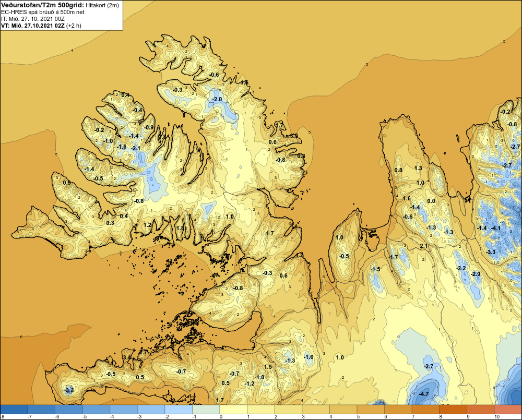Image resolution: width=522 pixels, height=420 pixels.
Task: Pick the legend color between -1 and 0
Action: coord(206,410)
